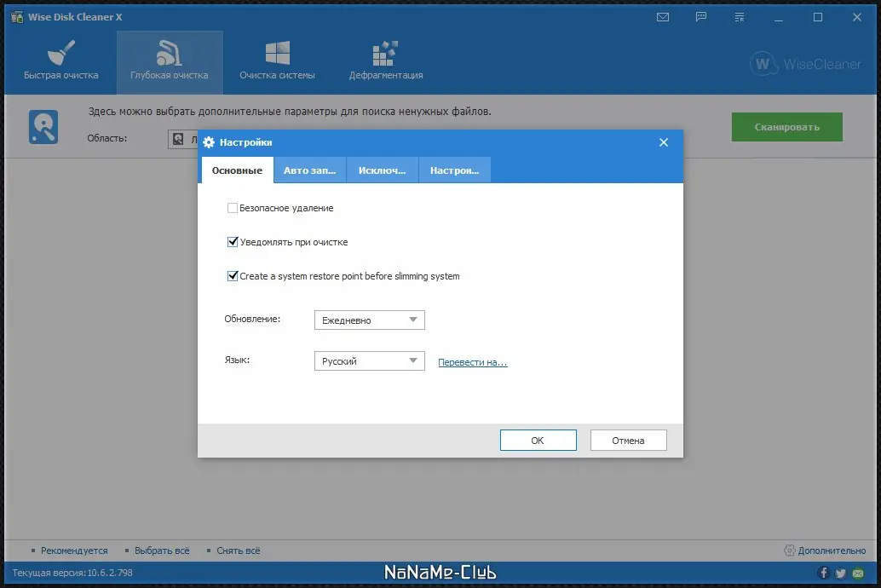881x588 pixels.
Task: Switch to Очистка системы tool
Action: pyautogui.click(x=276, y=61)
